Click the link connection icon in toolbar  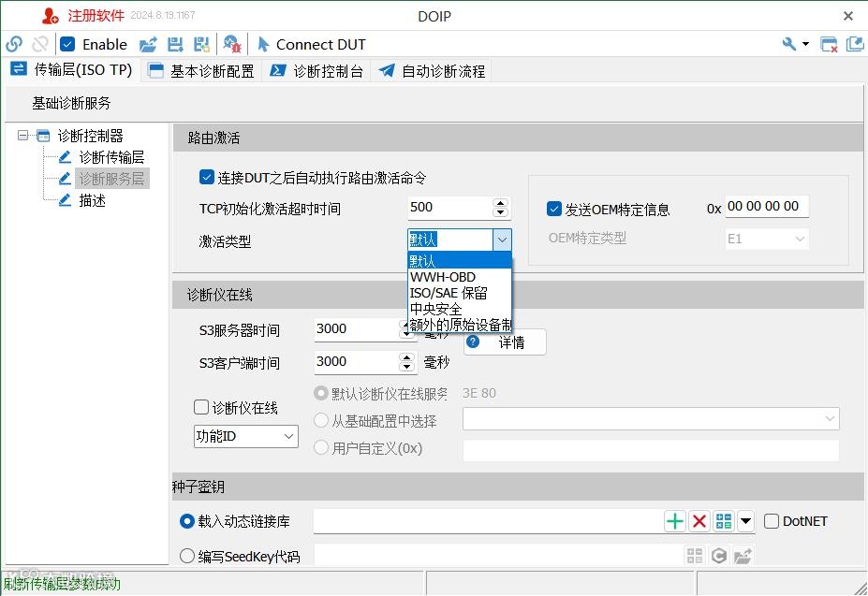pos(14,44)
